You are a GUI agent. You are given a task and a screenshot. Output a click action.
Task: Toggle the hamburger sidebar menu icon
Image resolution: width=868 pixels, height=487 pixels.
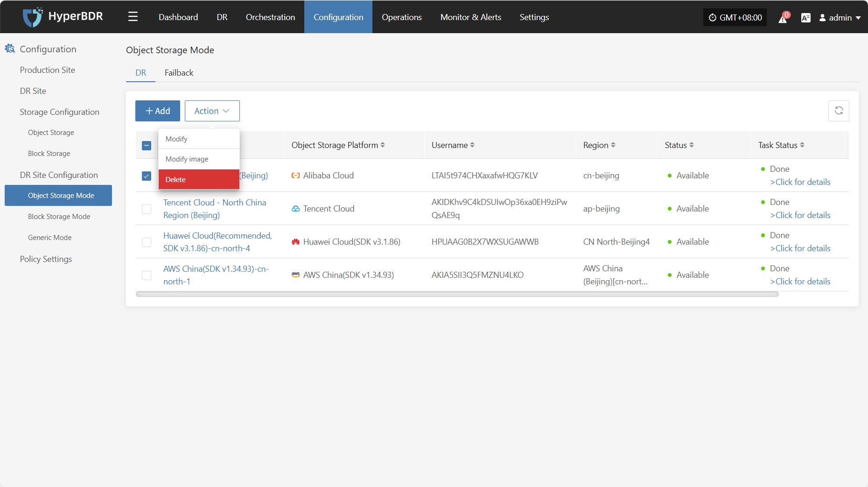tap(133, 17)
